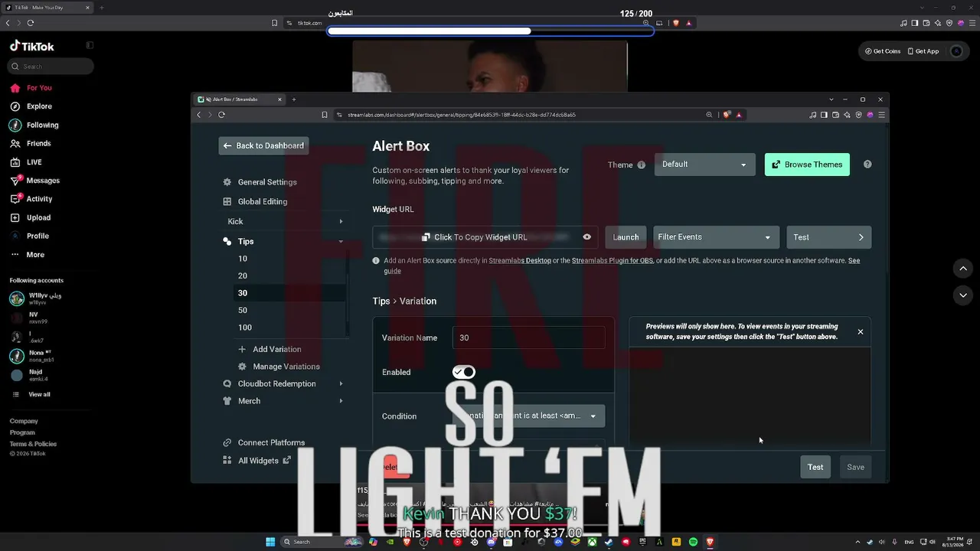Click Connect Platforms link icon
Viewport: 980px width, 551px height.
point(227,442)
